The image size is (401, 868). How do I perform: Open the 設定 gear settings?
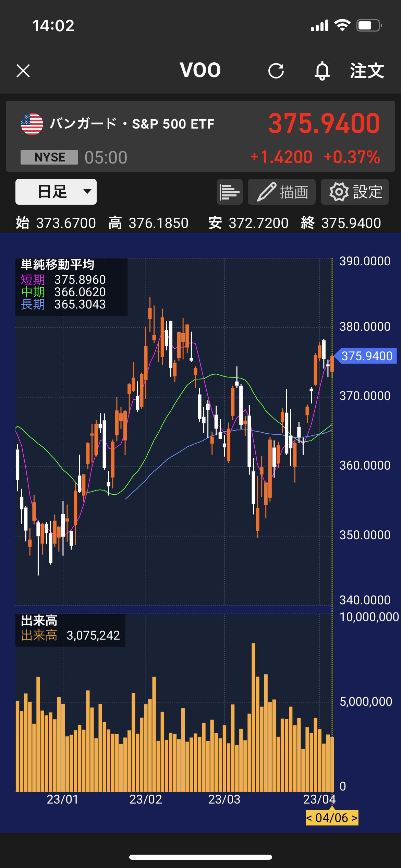point(354,192)
